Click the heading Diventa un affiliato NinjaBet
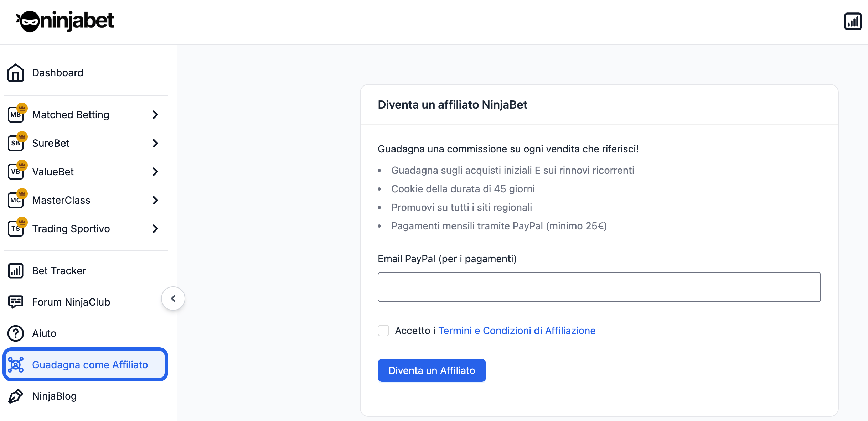 point(453,105)
